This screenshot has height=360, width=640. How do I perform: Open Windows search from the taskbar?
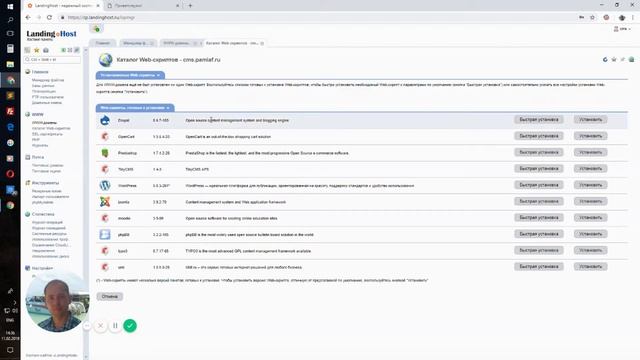point(10,20)
